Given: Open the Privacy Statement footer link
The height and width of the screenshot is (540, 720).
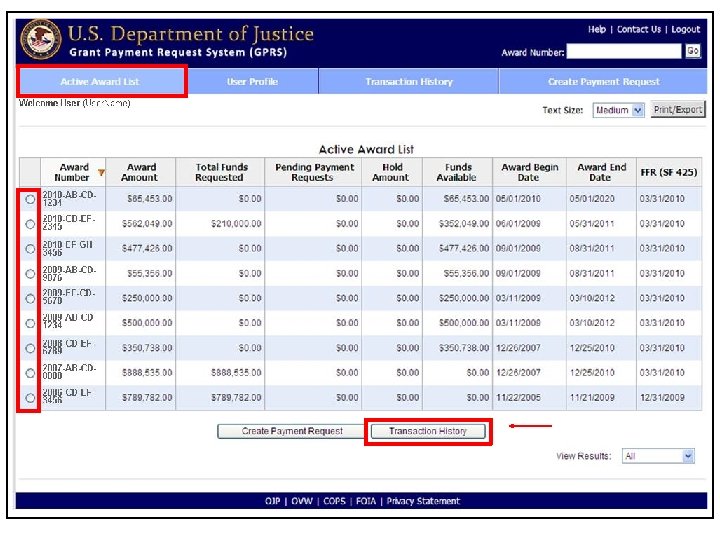Looking at the screenshot, I should tap(423, 501).
